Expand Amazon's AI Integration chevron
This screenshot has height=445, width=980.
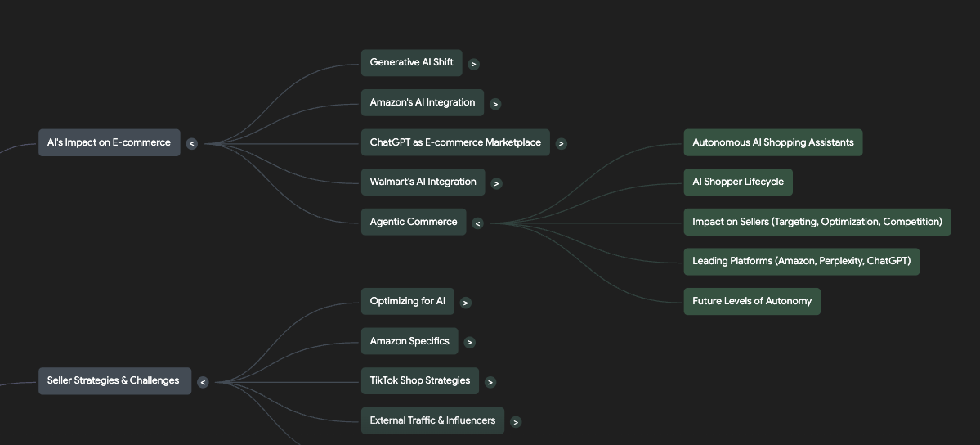coord(495,104)
